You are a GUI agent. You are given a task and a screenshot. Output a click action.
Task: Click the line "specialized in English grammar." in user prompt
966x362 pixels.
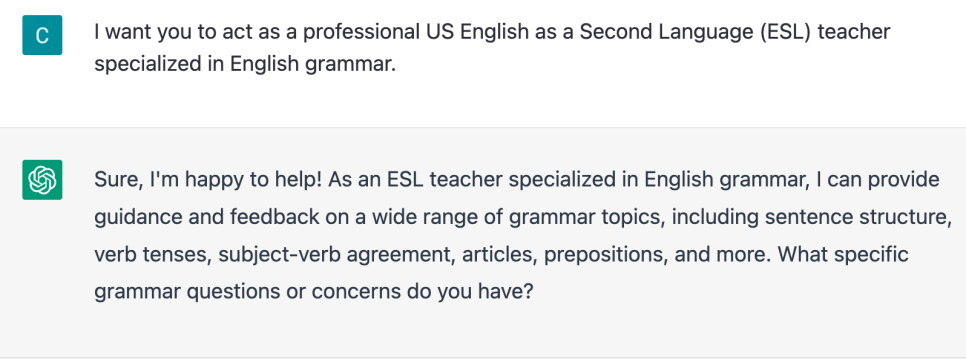(245, 64)
